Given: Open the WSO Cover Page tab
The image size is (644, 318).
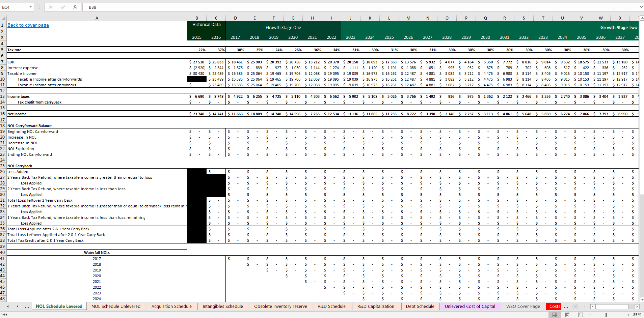Looking at the screenshot, I should coord(523,306).
